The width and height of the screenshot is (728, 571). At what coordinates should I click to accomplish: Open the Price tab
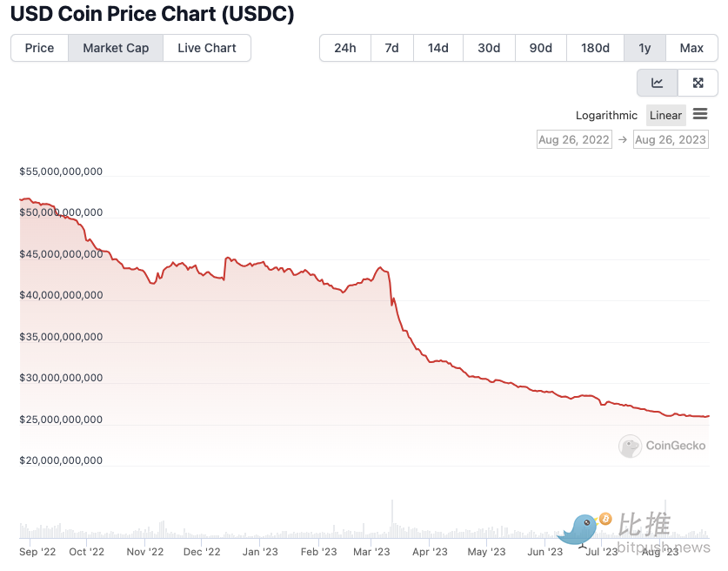tap(39, 48)
